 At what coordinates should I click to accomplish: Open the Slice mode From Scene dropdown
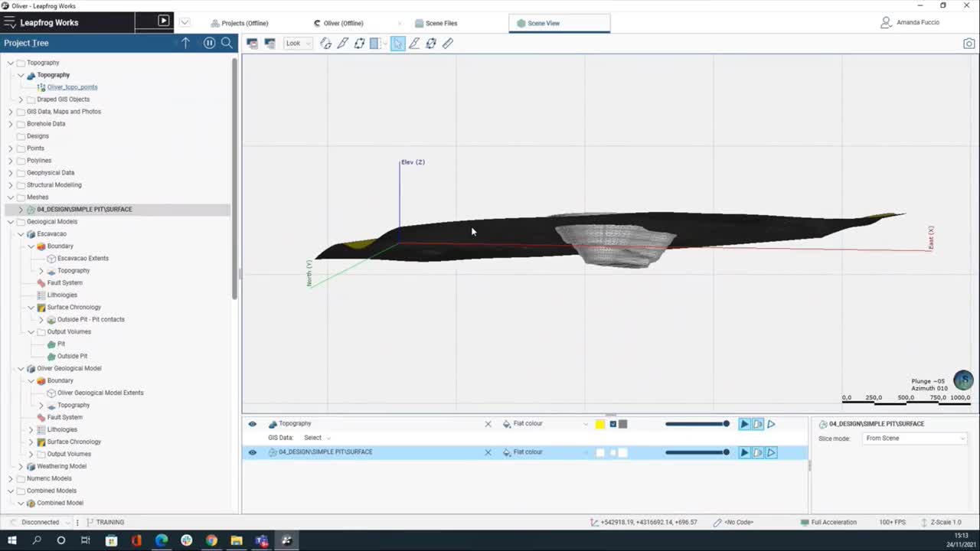[915, 439]
